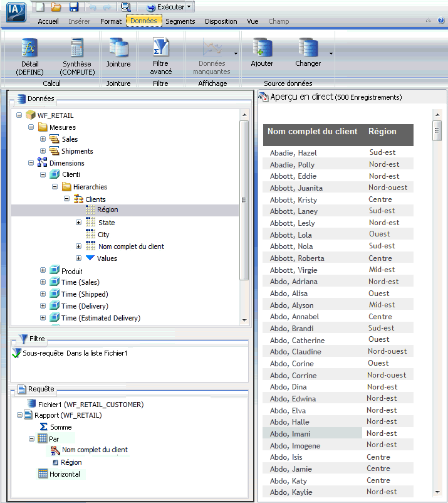Select Nom complet du client under Par
The image size is (448, 503).
95,450
